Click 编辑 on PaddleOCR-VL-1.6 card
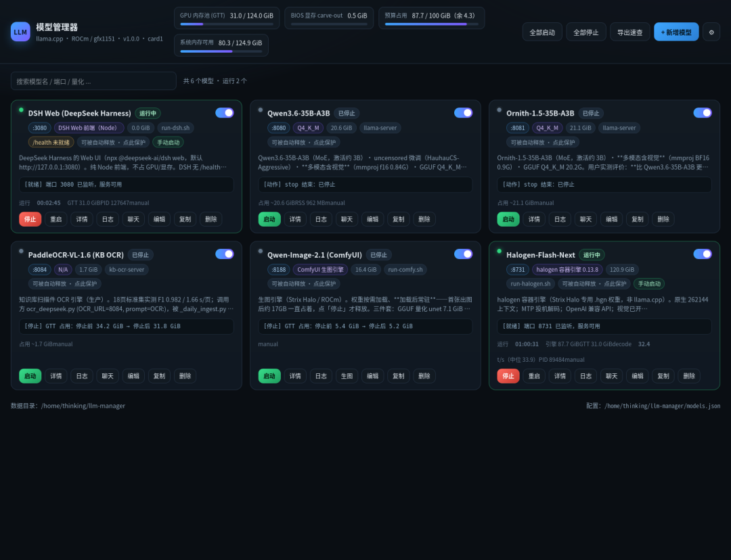 [x=133, y=376]
